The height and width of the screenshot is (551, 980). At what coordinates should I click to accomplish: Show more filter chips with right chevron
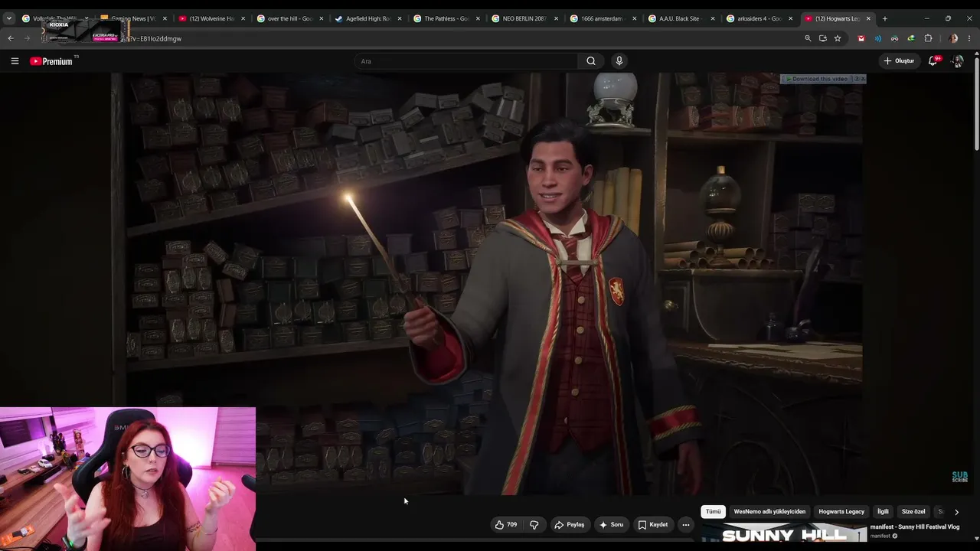click(956, 512)
